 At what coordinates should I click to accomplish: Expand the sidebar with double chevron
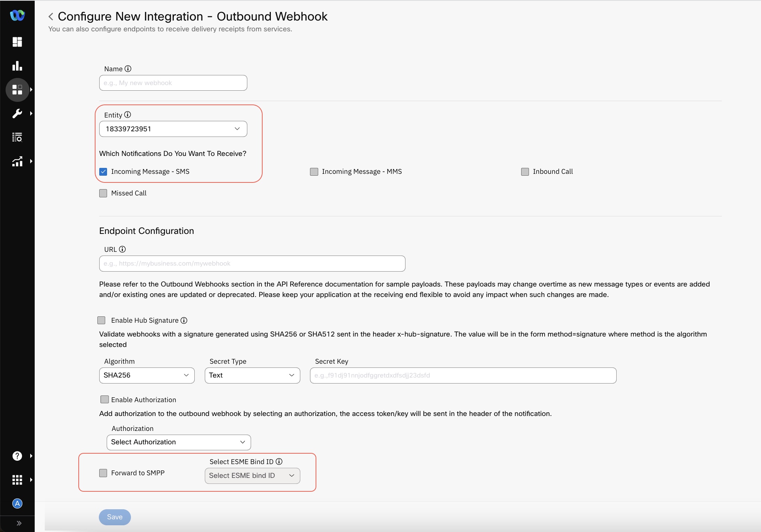tap(19, 523)
